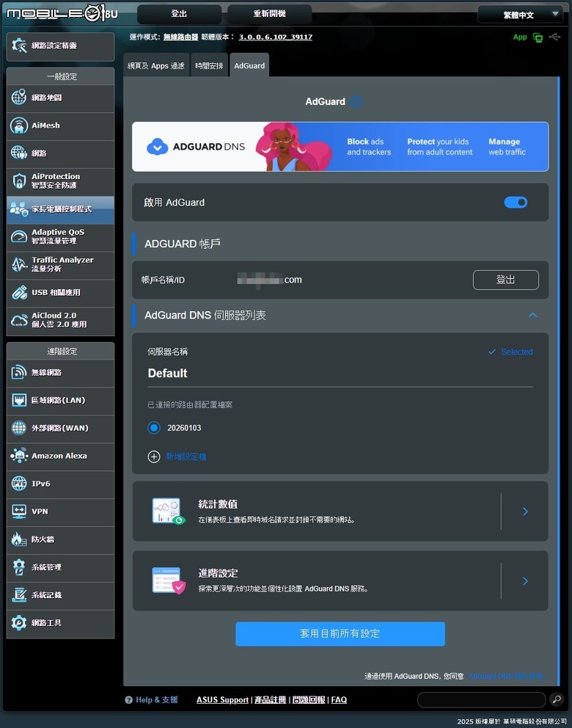This screenshot has height=728, width=572.
Task: Open the 防火牆 firewall flame icon
Action: click(x=19, y=539)
